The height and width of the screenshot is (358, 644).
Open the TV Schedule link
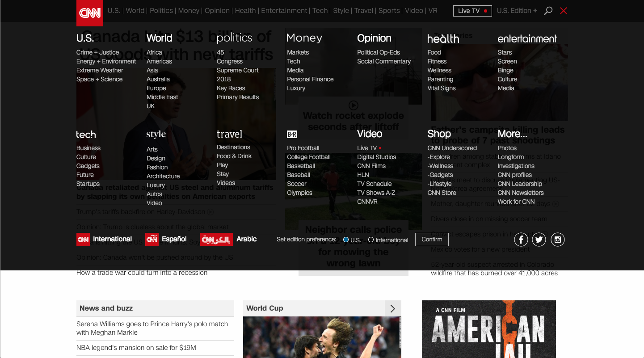point(375,184)
